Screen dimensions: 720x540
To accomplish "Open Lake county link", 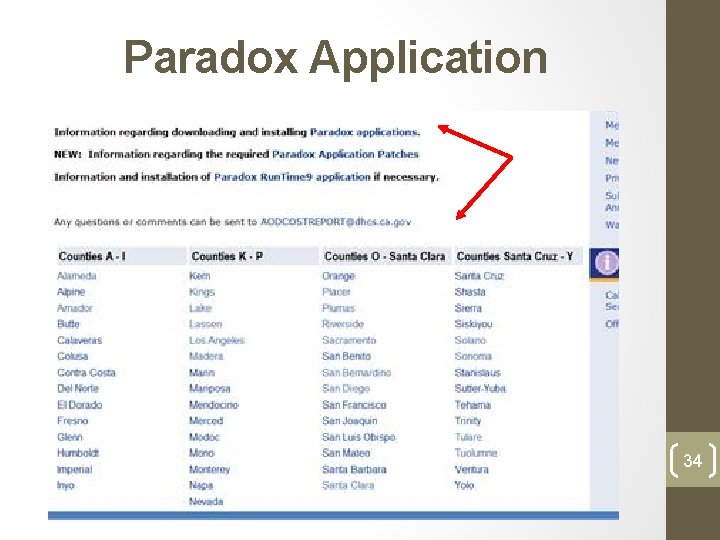I will click(201, 308).
